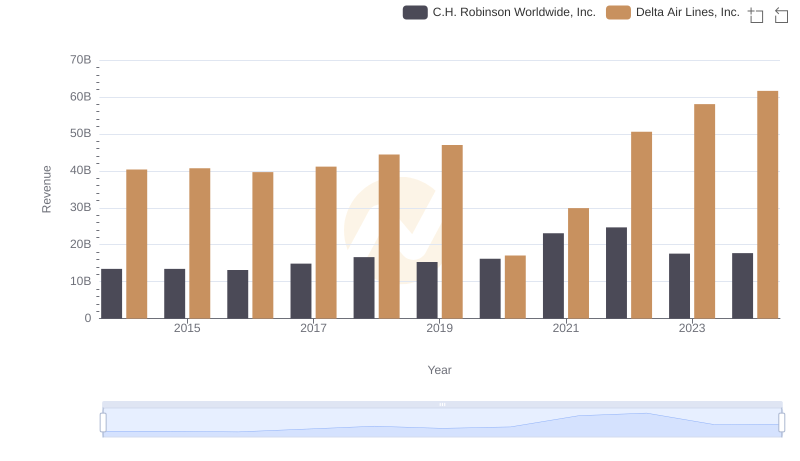Click the area zoom icon

tap(756, 15)
